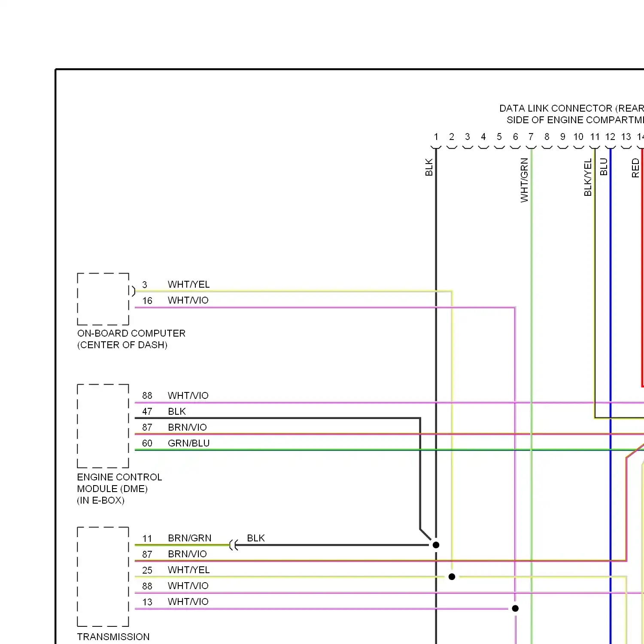Click the on-board computer pin 16 number
This screenshot has width=644, height=644.
point(147,301)
